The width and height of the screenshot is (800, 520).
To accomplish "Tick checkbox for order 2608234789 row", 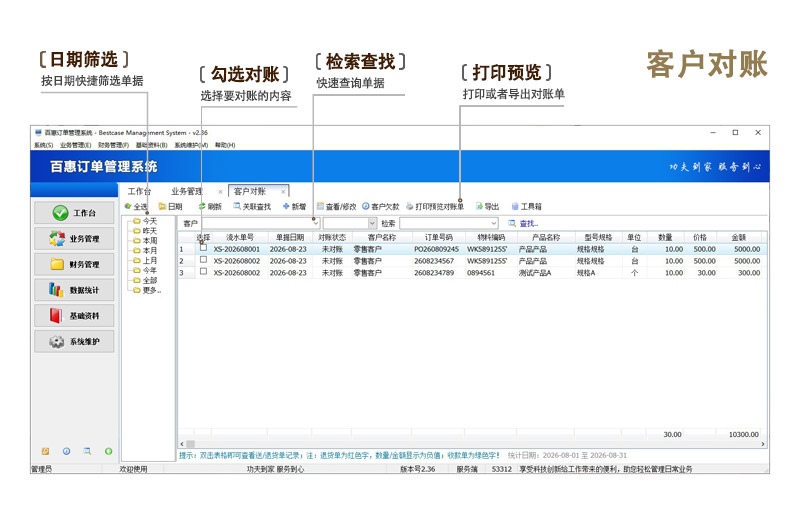I will (203, 271).
